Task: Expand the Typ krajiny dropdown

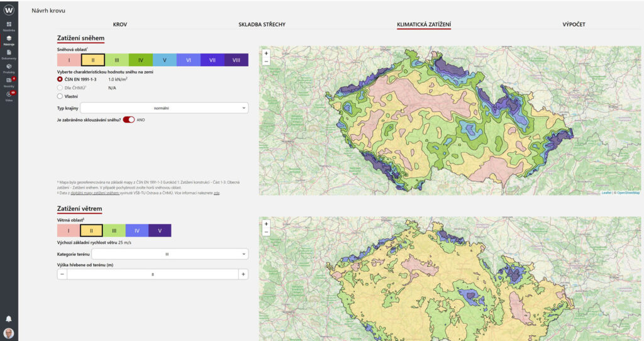Action: click(164, 108)
